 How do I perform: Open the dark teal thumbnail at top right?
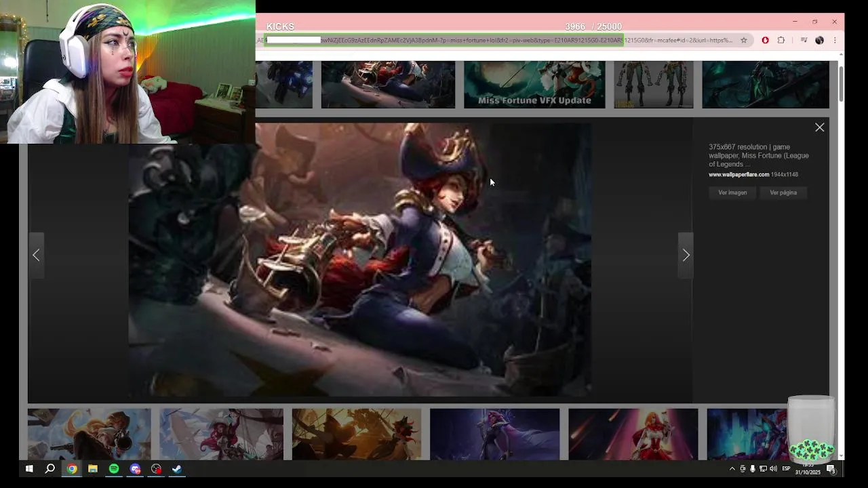tap(765, 85)
